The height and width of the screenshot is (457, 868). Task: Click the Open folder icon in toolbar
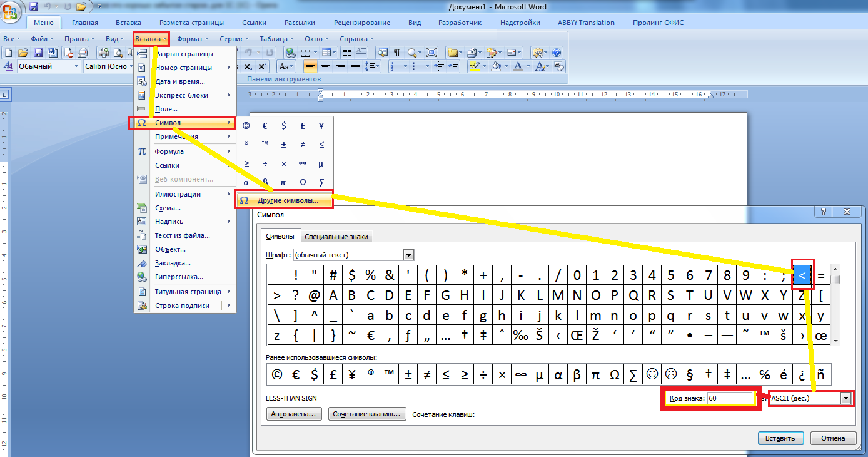tap(23, 53)
